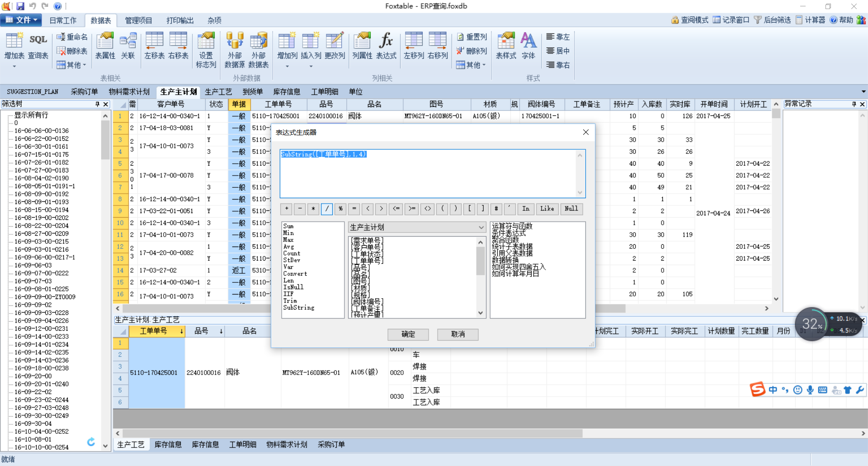
Task: Click the 增加表 (Add Table) icon
Action: click(x=14, y=46)
